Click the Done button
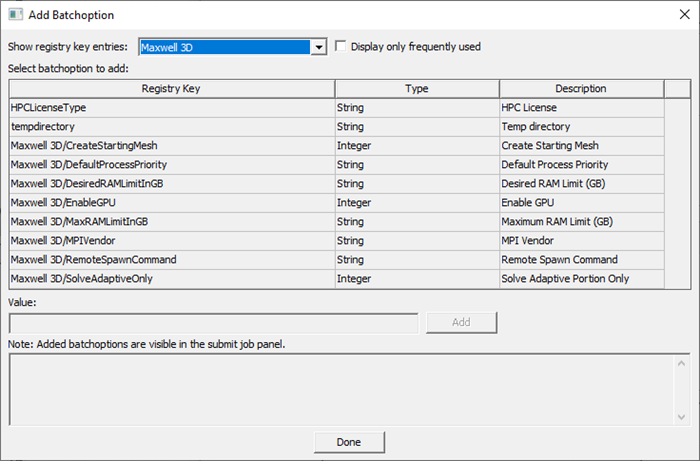The image size is (700, 461). point(349,442)
